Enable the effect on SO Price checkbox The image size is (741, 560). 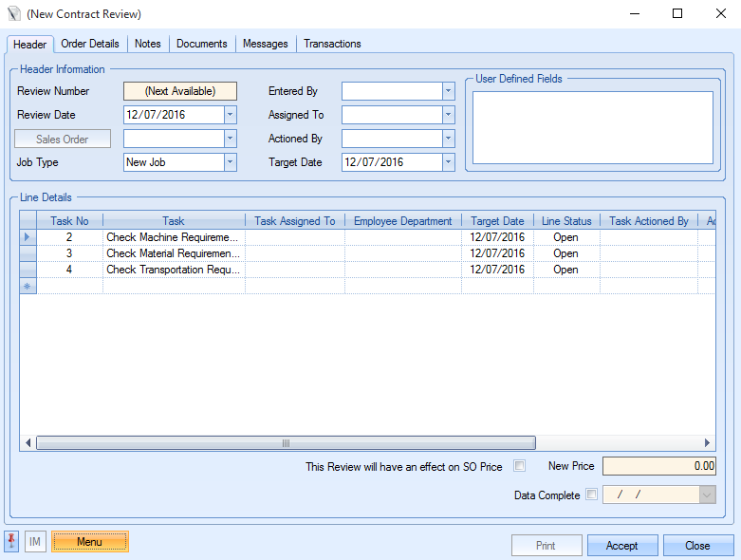tap(519, 466)
